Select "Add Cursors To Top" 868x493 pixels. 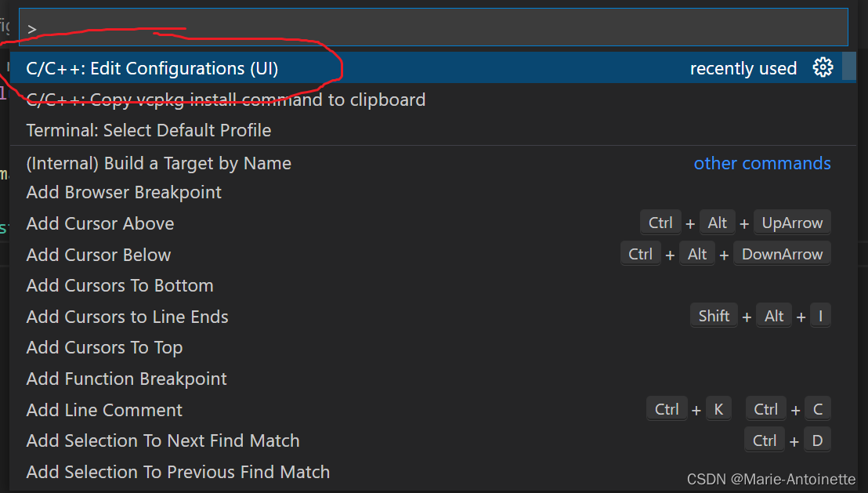103,347
